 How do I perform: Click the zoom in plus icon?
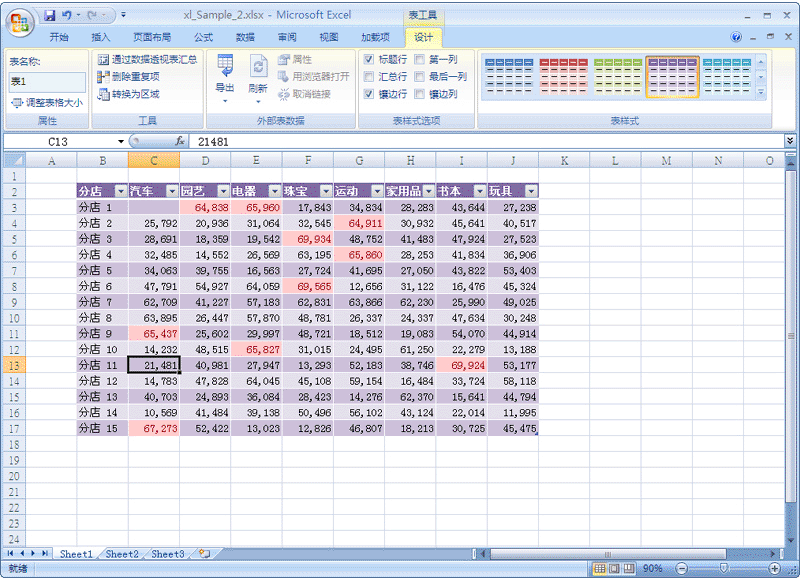(x=774, y=568)
